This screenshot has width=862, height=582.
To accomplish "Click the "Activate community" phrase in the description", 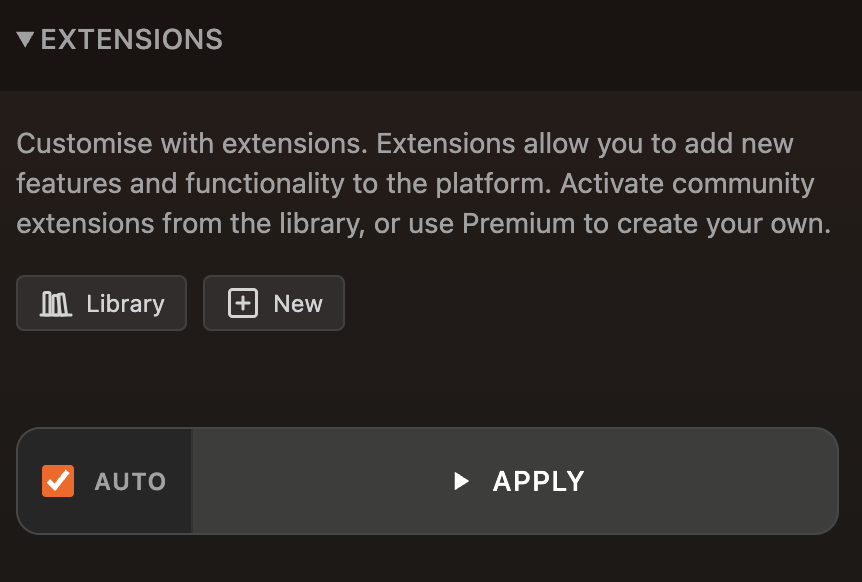I will [687, 184].
